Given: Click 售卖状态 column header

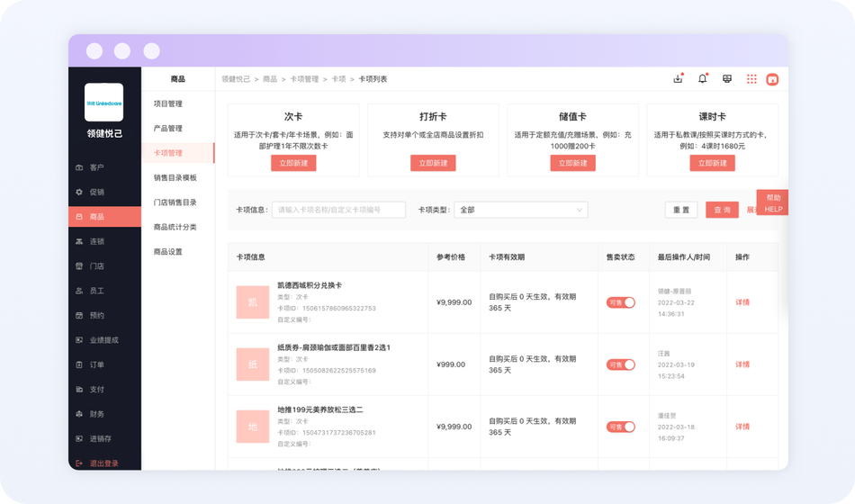Looking at the screenshot, I should 620,256.
